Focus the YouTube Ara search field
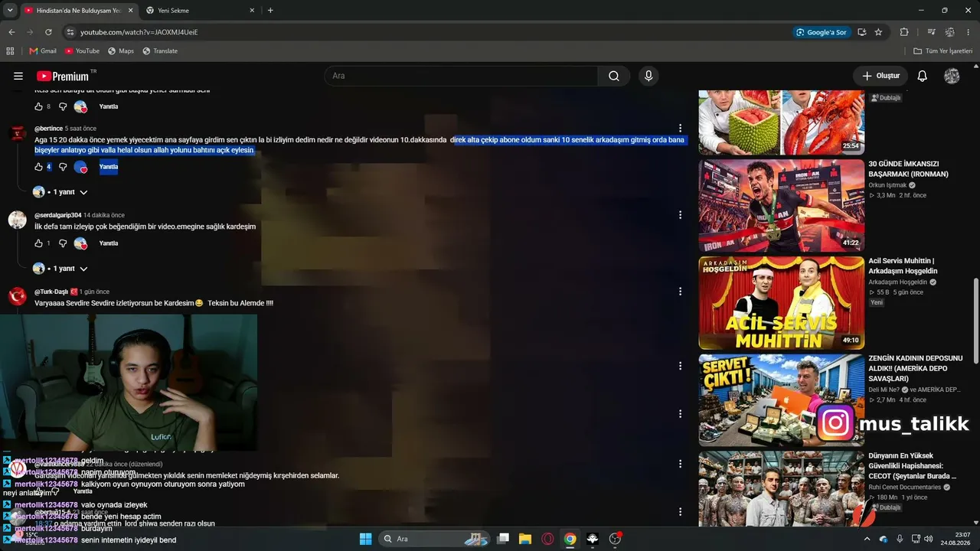The height and width of the screenshot is (551, 980). point(461,76)
